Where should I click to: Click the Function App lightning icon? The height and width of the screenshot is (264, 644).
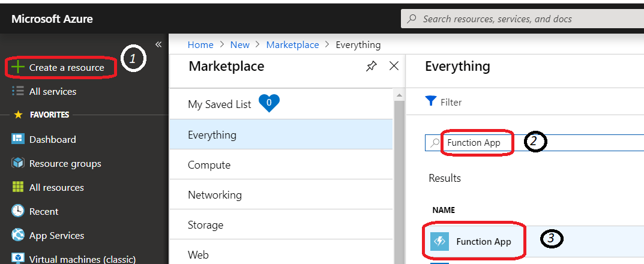[439, 241]
